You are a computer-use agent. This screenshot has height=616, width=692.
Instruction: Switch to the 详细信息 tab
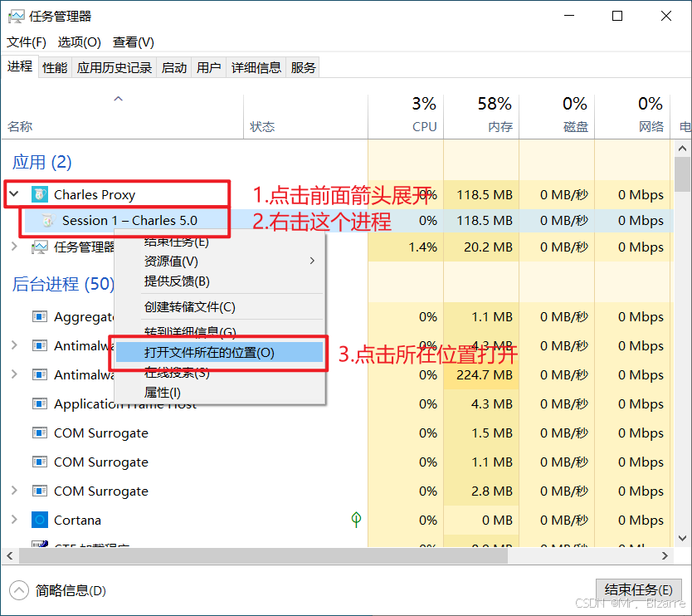(256, 67)
